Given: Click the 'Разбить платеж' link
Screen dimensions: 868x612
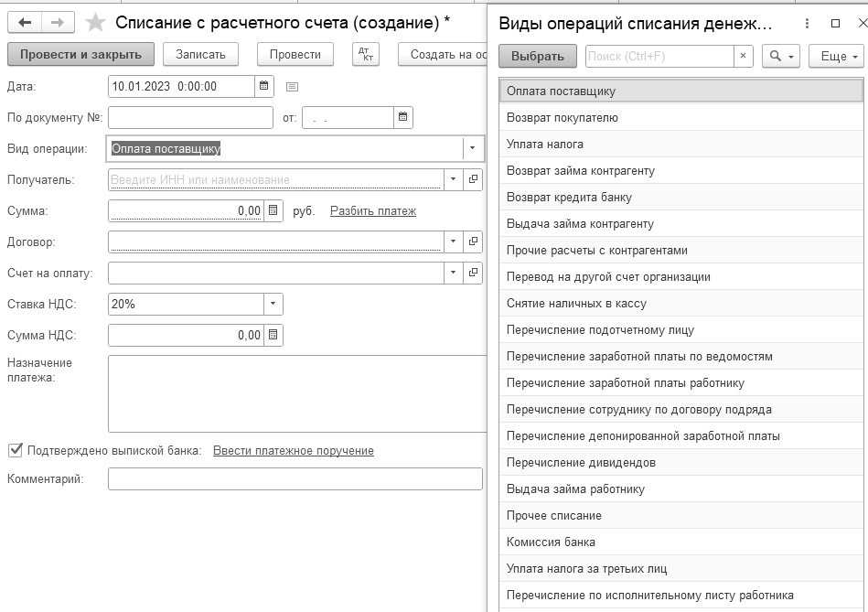Looking at the screenshot, I should pos(373,211).
